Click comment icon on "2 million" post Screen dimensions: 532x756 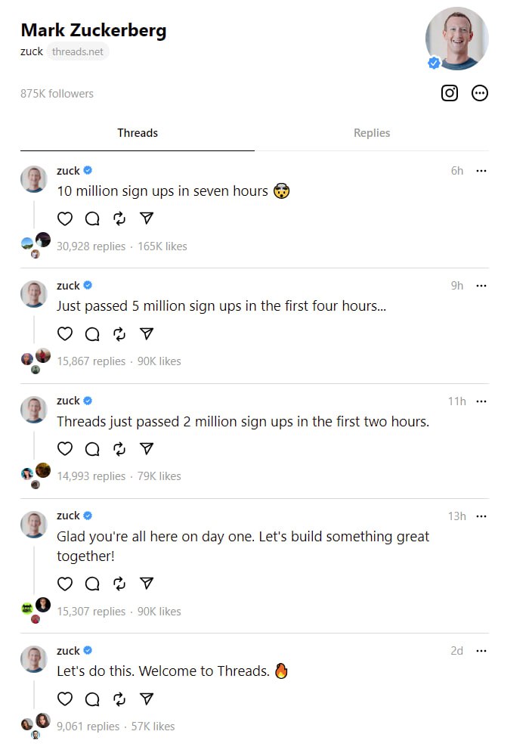pyautogui.click(x=92, y=448)
